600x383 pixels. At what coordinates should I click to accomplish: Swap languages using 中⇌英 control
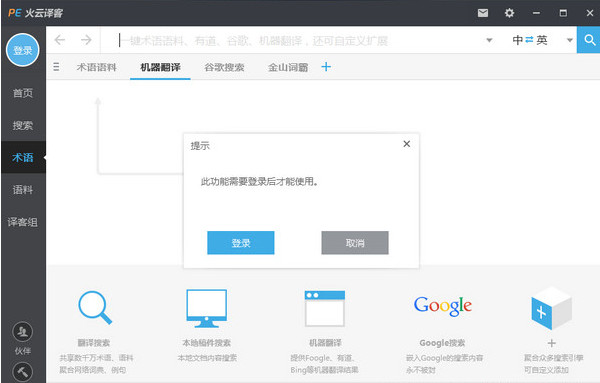click(530, 40)
